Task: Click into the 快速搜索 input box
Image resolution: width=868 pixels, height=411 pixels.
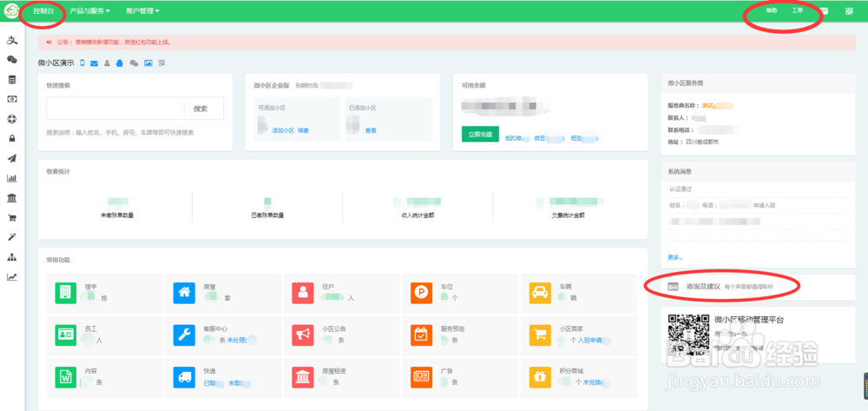Action: [115, 109]
